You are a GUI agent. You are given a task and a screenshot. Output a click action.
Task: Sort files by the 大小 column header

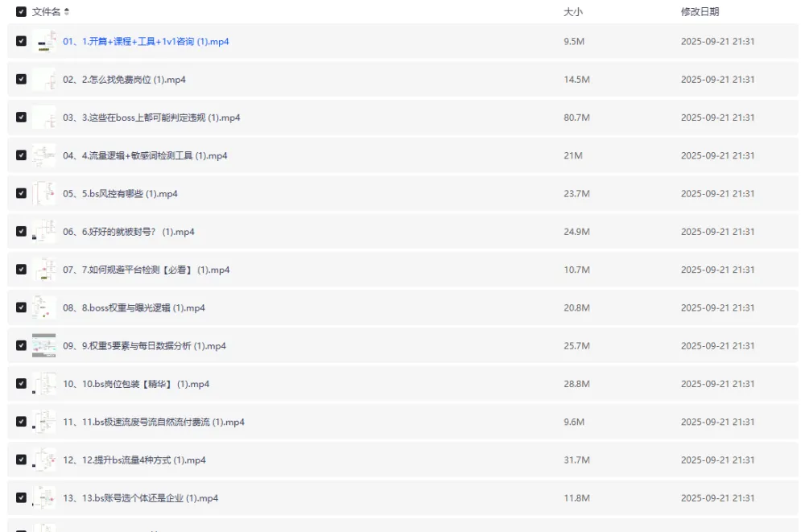click(572, 12)
